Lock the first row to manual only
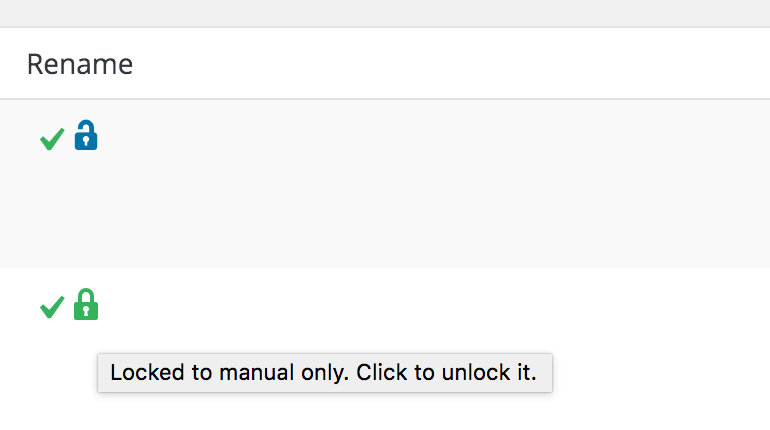The height and width of the screenshot is (430, 770). point(86,136)
